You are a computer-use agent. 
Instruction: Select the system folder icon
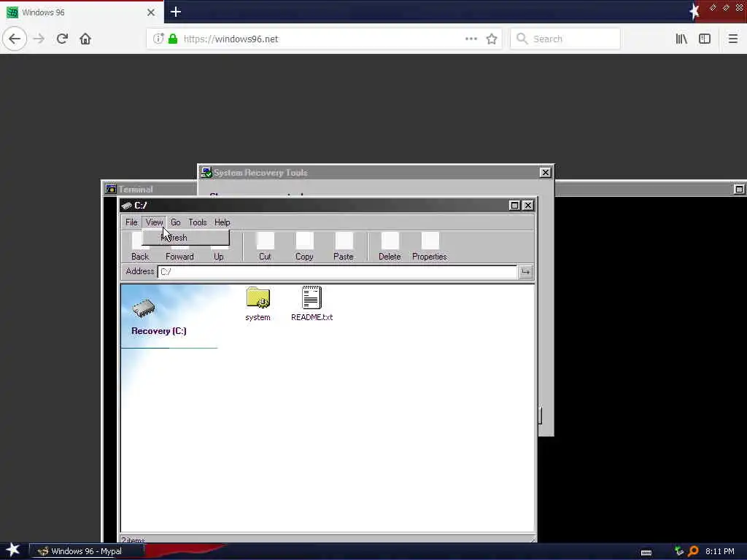tap(258, 304)
